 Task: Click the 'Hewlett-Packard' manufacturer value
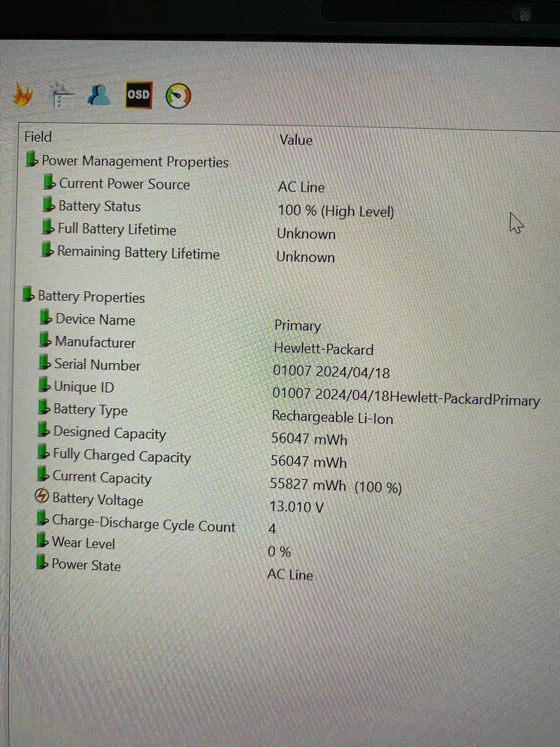(324, 349)
